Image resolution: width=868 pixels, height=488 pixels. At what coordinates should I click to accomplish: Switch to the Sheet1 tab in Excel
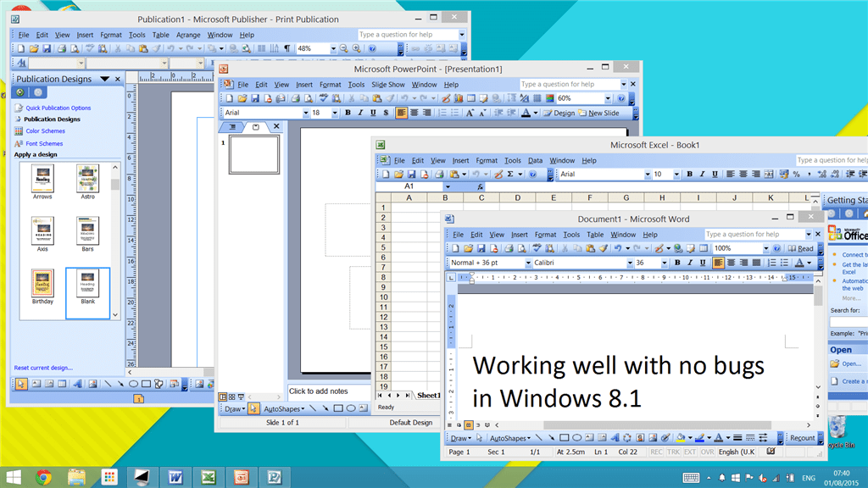[x=428, y=395]
